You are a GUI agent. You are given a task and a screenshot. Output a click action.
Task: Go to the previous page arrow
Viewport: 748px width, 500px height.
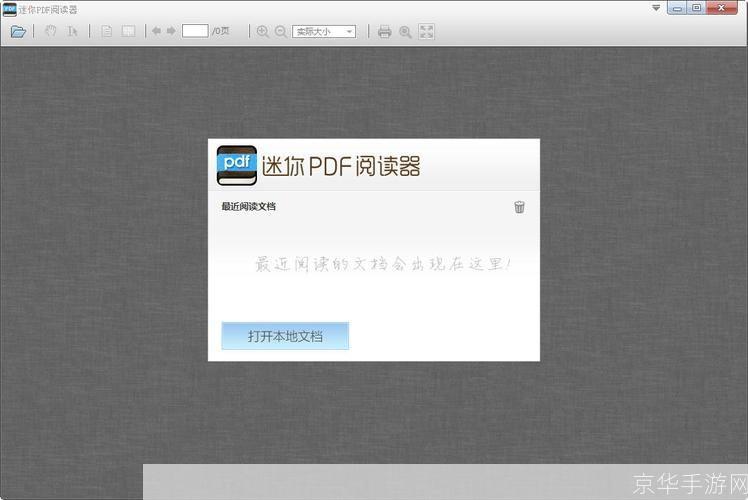coord(156,31)
